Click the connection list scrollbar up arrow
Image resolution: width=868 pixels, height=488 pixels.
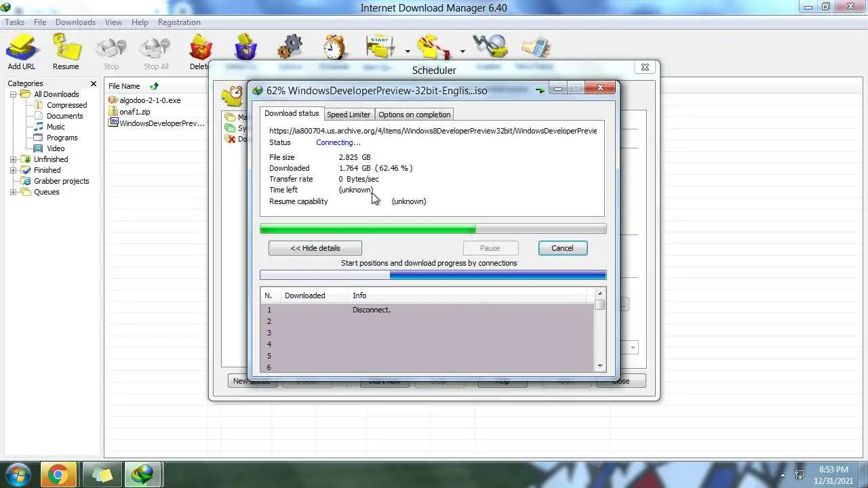tap(599, 293)
